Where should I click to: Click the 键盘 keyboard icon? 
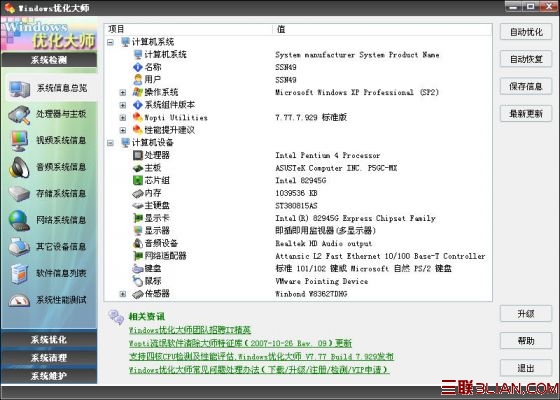138,269
